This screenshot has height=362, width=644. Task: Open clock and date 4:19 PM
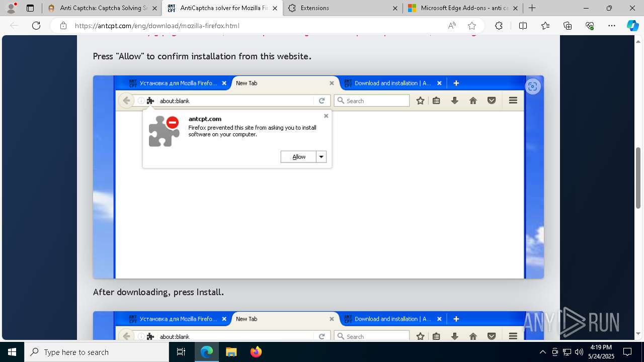(601, 352)
